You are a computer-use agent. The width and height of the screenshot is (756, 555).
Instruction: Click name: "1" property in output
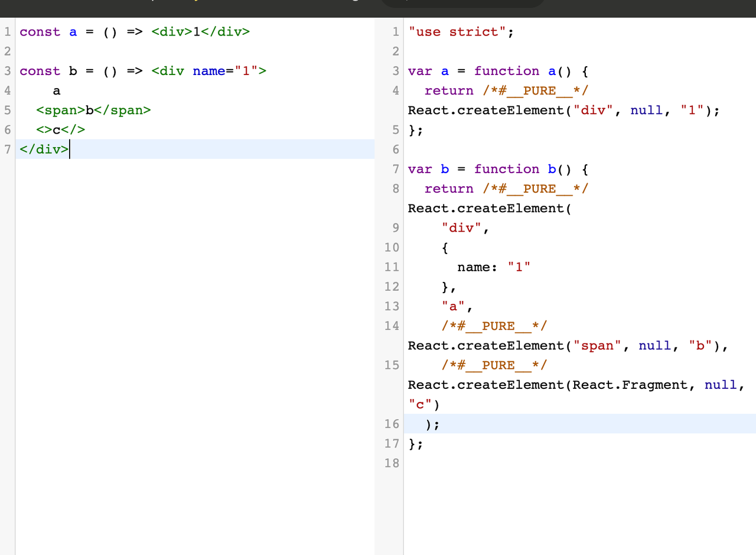click(494, 267)
